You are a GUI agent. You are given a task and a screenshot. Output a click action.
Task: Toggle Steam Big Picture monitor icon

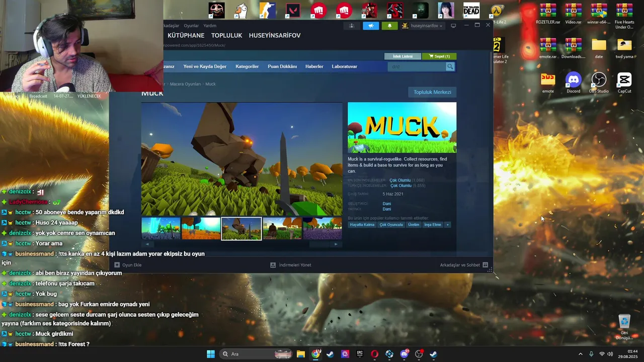point(453,26)
